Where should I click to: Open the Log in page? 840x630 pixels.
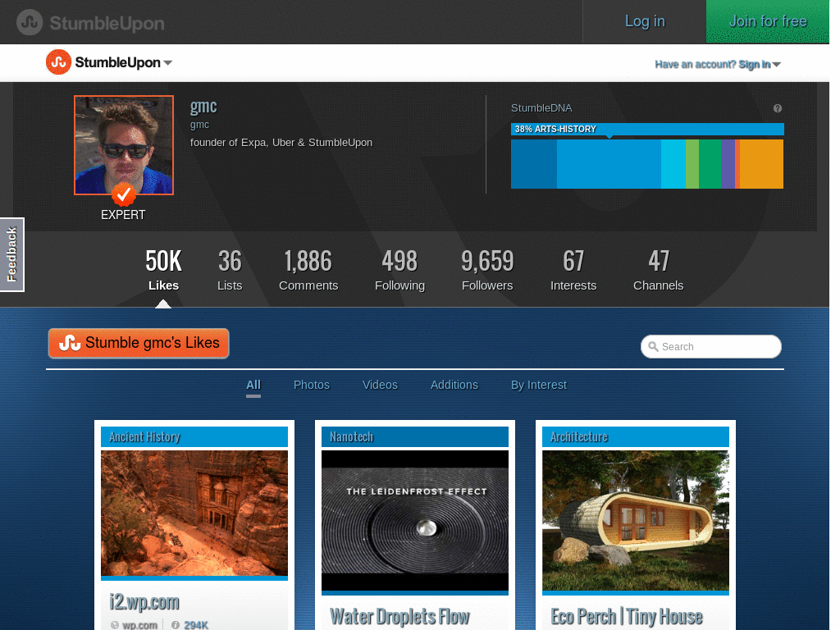[645, 21]
